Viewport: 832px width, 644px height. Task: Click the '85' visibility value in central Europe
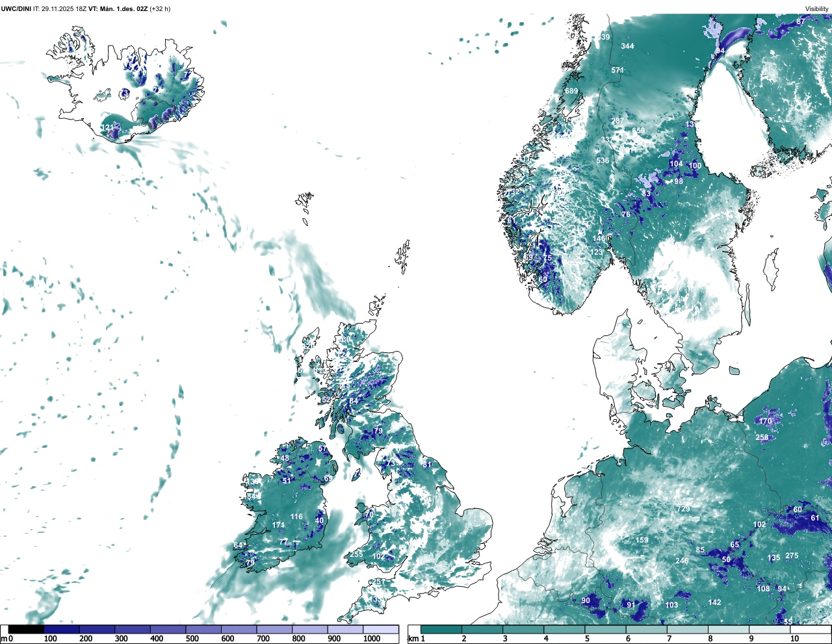[x=700, y=550]
